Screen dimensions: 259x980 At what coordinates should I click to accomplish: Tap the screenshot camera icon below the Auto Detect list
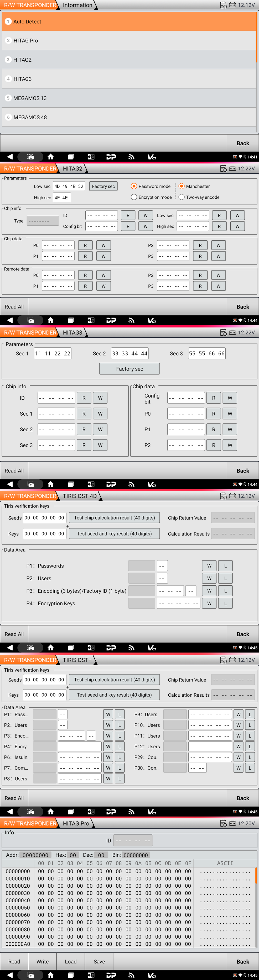[x=30, y=157]
